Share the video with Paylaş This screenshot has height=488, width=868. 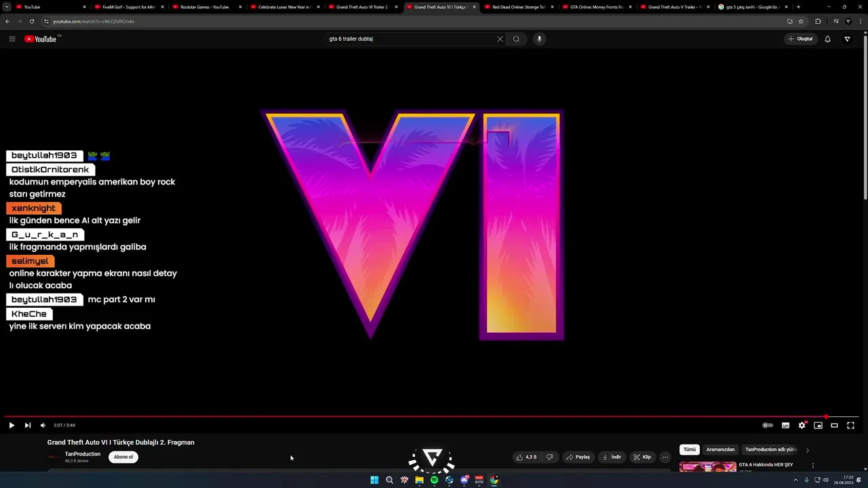(578, 457)
